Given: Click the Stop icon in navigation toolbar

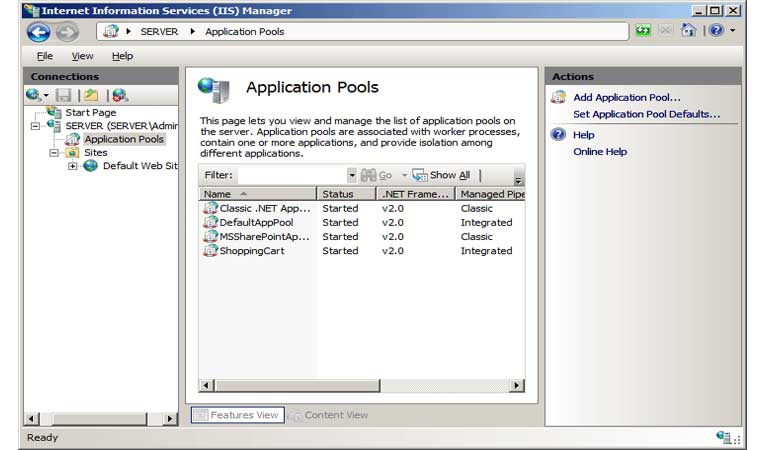Looking at the screenshot, I should (665, 31).
